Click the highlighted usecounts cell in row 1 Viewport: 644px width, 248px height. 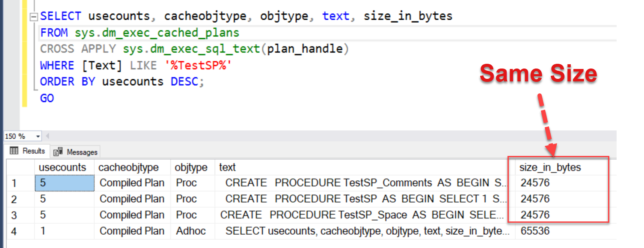pos(65,183)
